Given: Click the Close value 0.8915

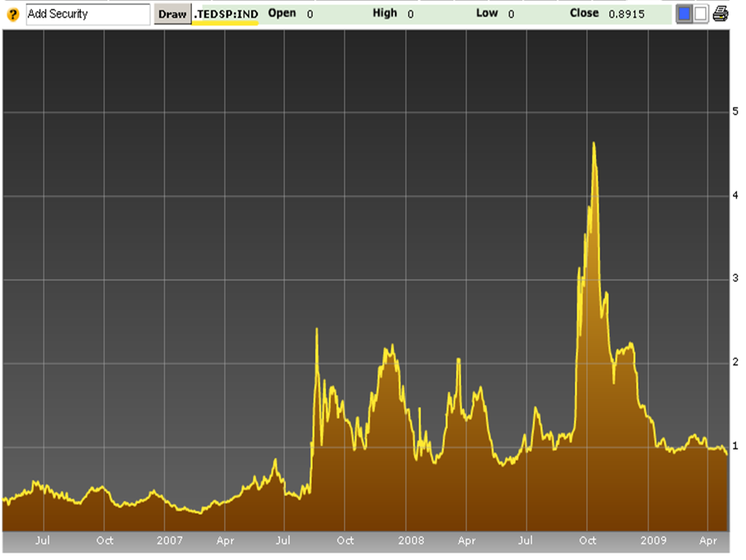Looking at the screenshot, I should point(626,15).
